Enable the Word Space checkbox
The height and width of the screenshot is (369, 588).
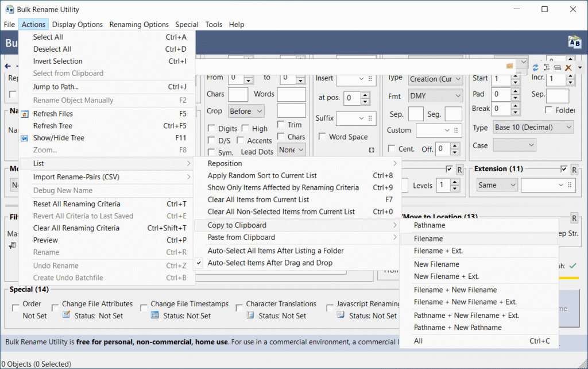click(322, 136)
